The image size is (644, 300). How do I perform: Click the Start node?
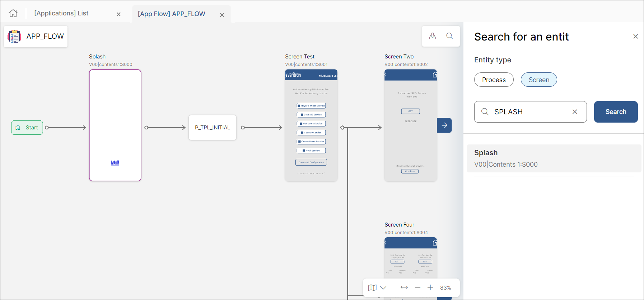(x=27, y=128)
